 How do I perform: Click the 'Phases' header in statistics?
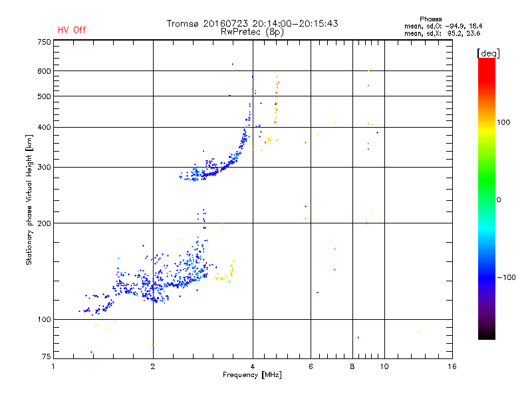[x=430, y=19]
